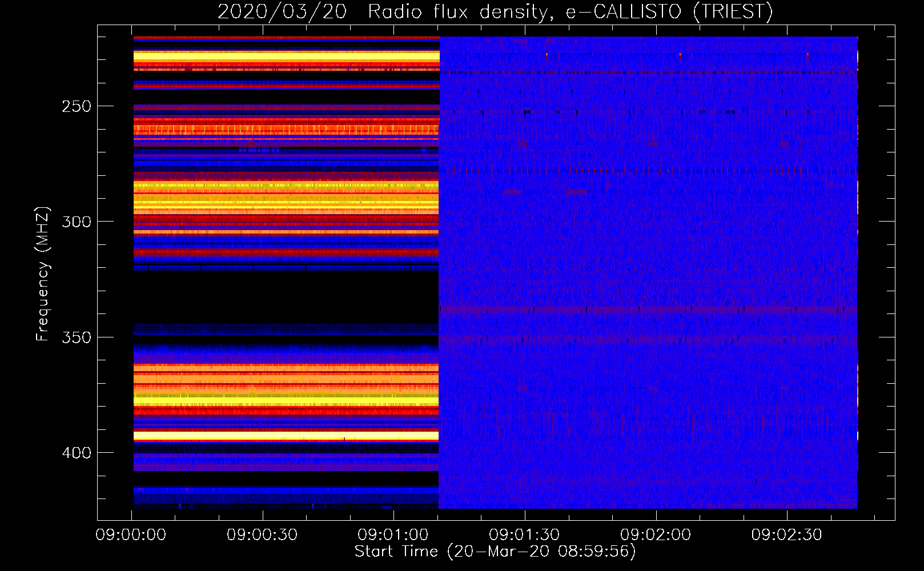Click the "Start Time (20-Mar-20 08:59:56)" axis label
The width and height of the screenshot is (924, 571).
[495, 552]
